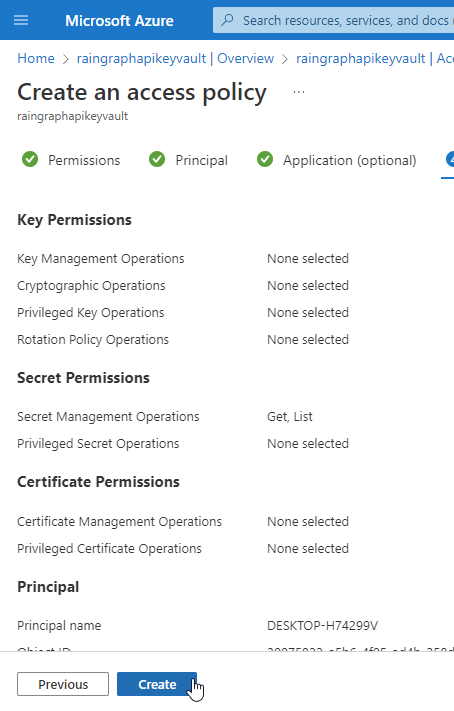Image resolution: width=454 pixels, height=711 pixels.
Task: Open the last raingraphapikeyvault breadcrumb link
Action: coord(375,58)
